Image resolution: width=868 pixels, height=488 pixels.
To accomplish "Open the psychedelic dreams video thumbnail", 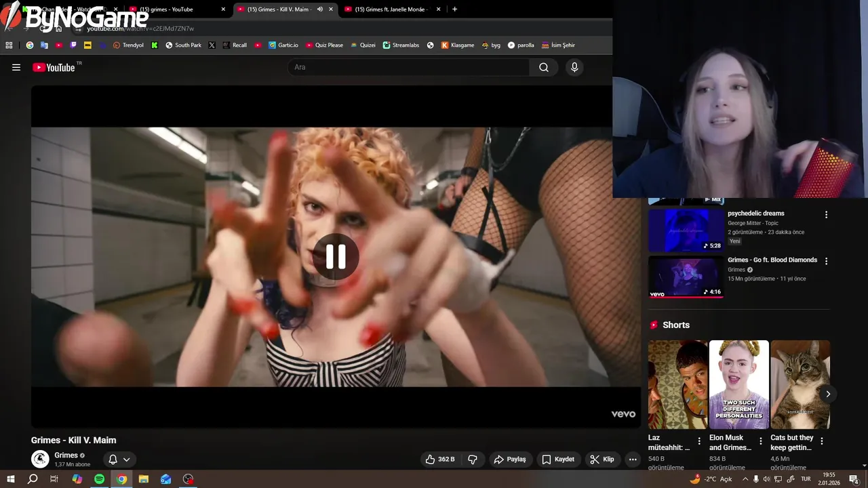I will click(x=686, y=230).
